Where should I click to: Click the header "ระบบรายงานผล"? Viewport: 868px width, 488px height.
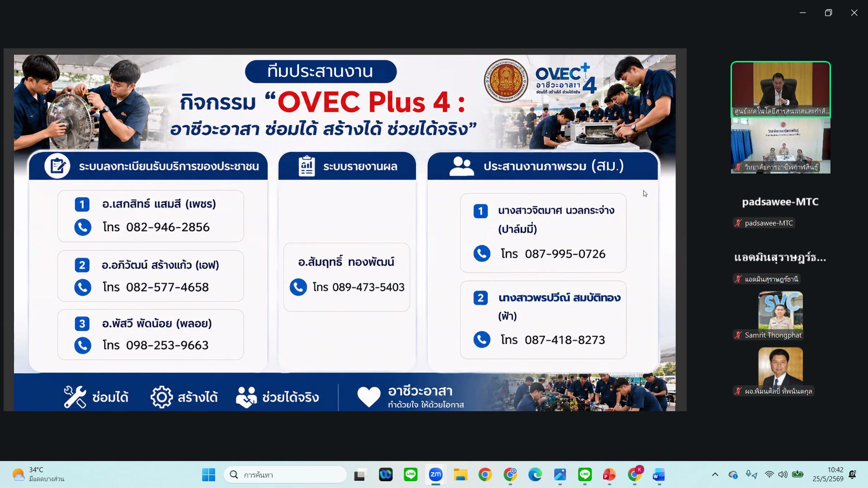(360, 166)
